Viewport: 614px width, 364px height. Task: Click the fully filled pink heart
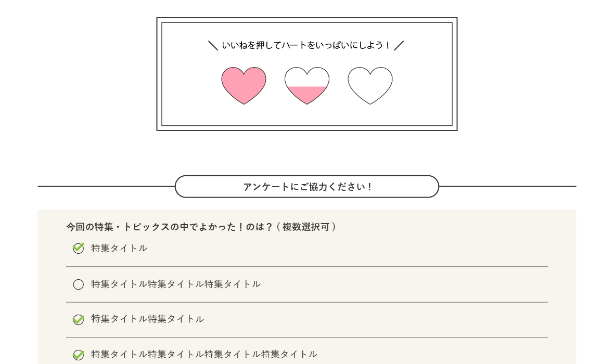pos(244,85)
